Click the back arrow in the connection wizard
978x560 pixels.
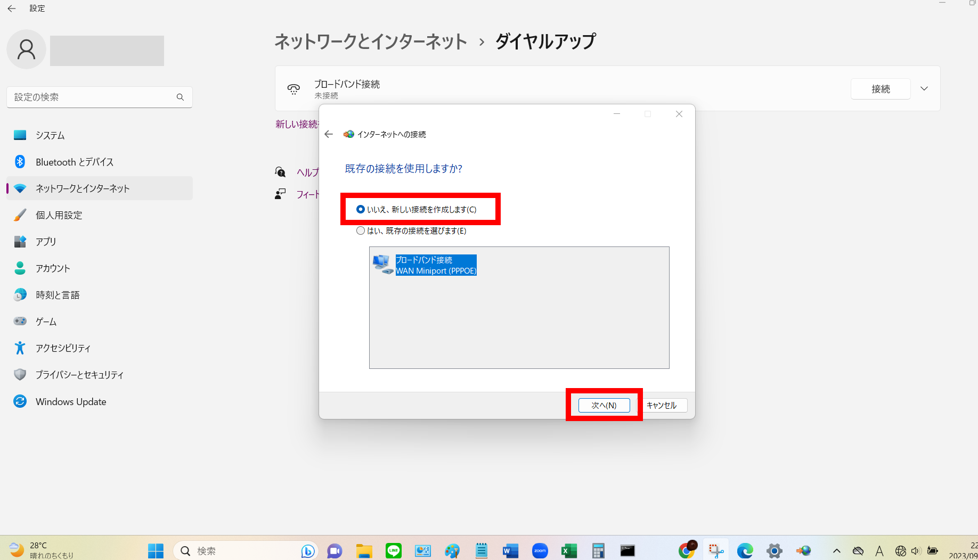329,134
